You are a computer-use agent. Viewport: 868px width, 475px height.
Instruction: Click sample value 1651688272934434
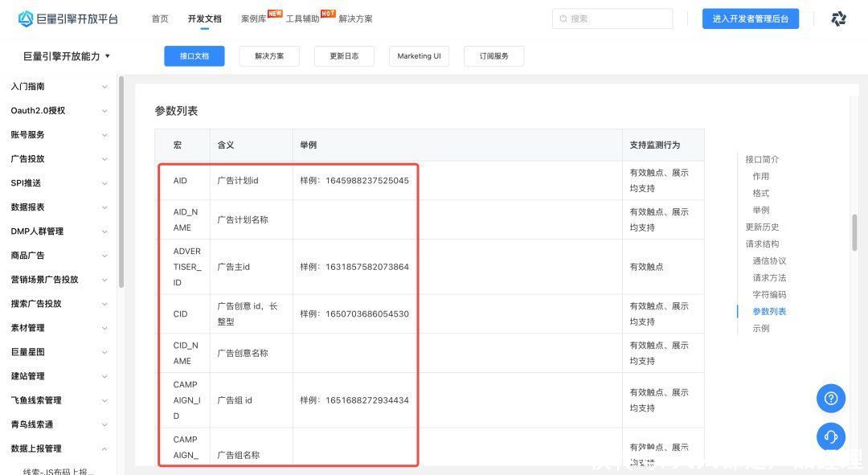367,400
